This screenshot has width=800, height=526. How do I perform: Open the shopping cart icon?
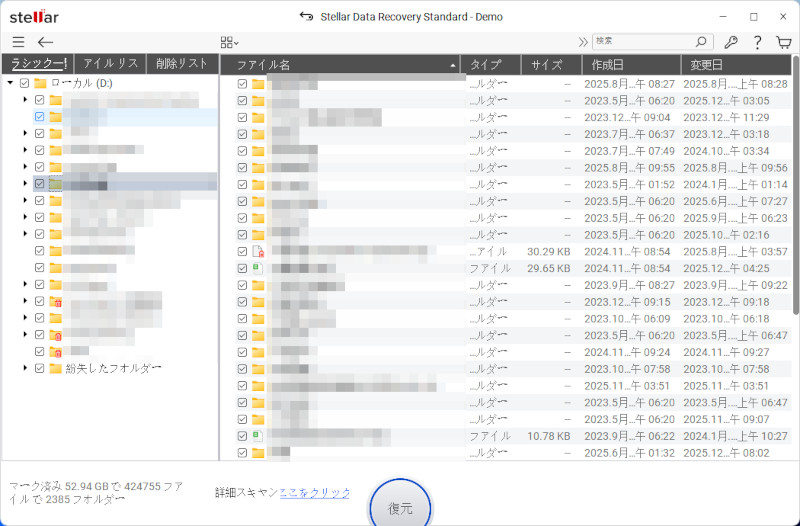click(784, 42)
